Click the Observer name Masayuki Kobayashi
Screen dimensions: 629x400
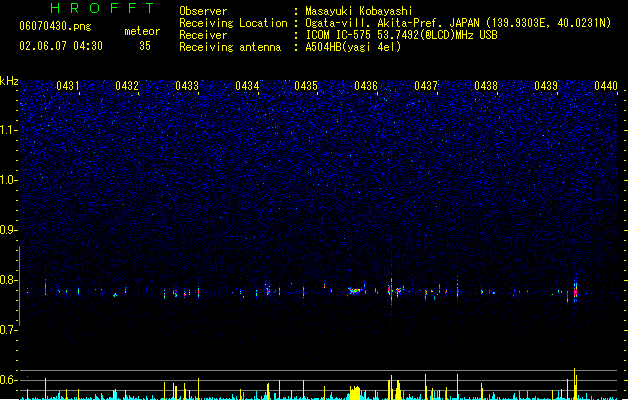[x=358, y=11]
